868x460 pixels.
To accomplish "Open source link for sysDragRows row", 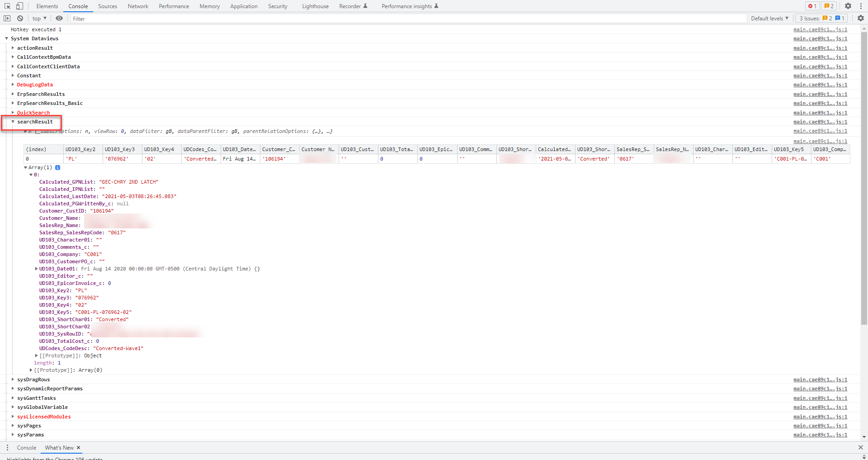I will [x=821, y=380].
